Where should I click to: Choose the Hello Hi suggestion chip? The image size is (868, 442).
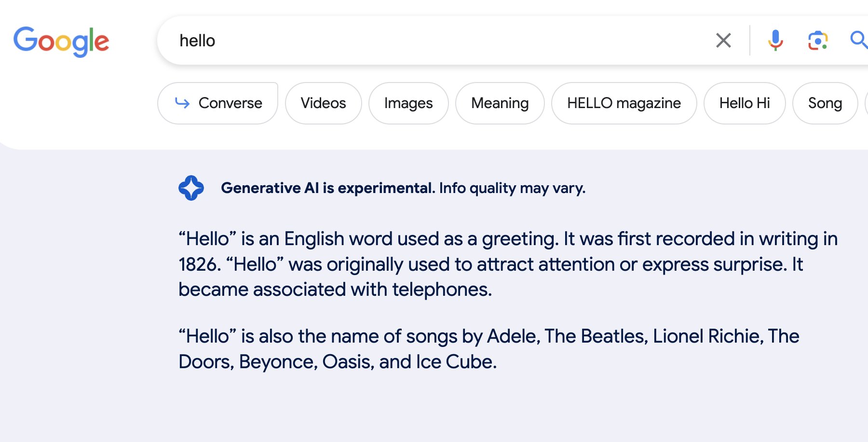745,103
